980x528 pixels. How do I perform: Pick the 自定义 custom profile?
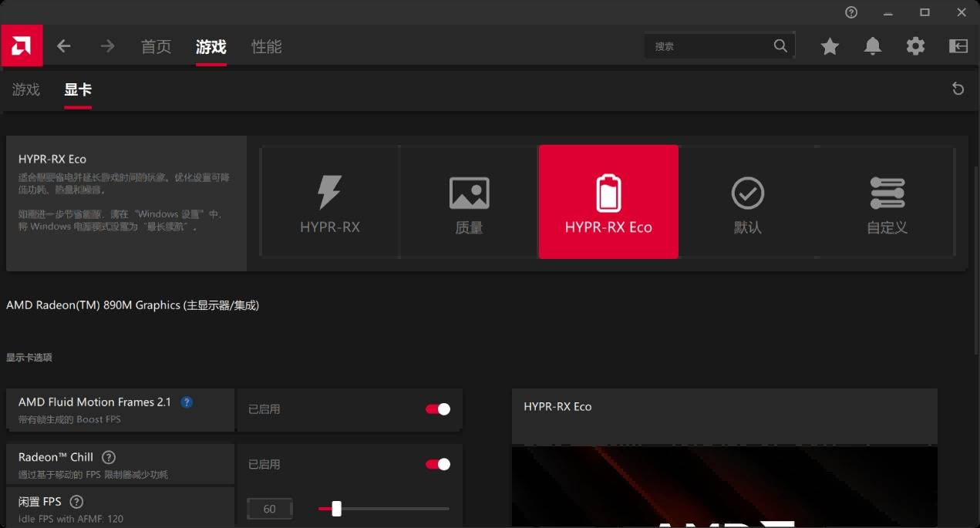tap(887, 202)
